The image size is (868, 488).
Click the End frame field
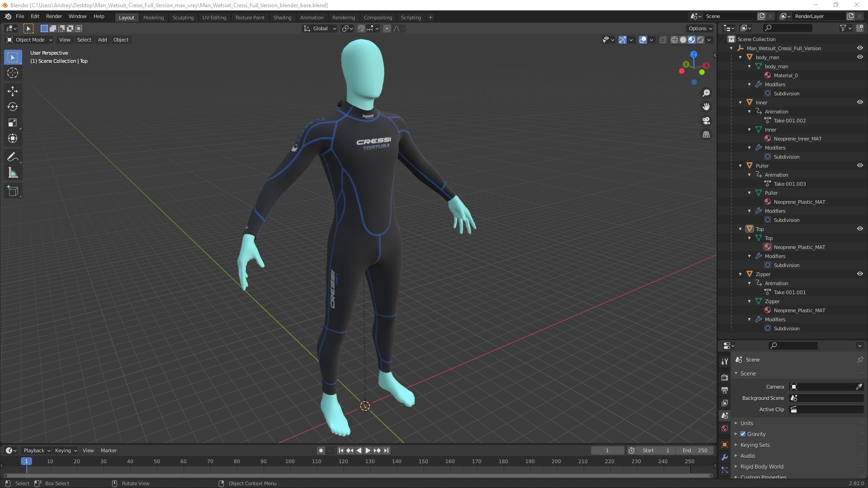coord(695,450)
